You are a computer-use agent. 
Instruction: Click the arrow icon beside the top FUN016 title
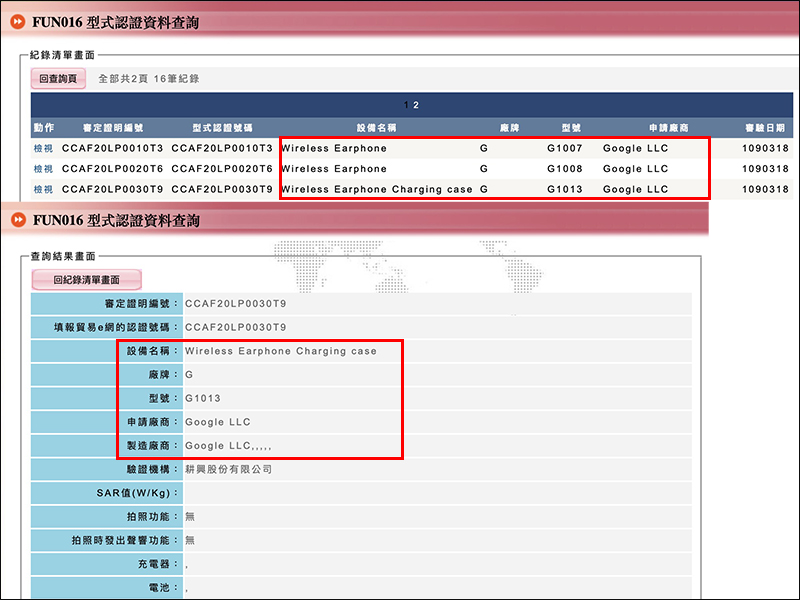point(17,23)
